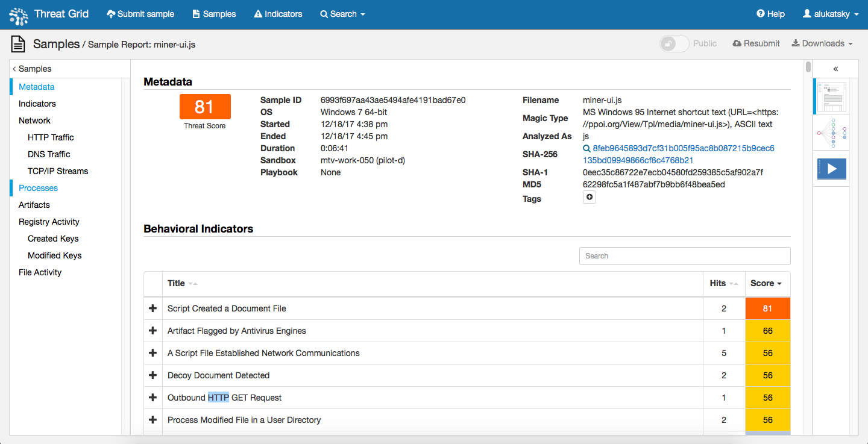868x444 pixels.
Task: Open Help from the top navigation
Action: [770, 13]
